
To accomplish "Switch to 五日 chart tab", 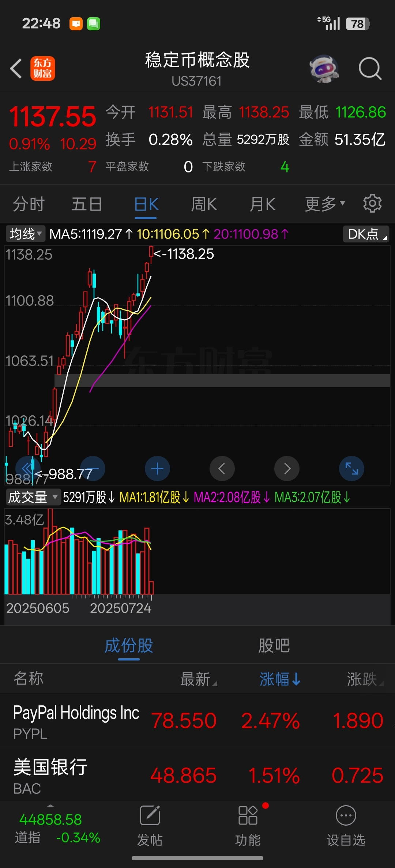I will point(87,204).
